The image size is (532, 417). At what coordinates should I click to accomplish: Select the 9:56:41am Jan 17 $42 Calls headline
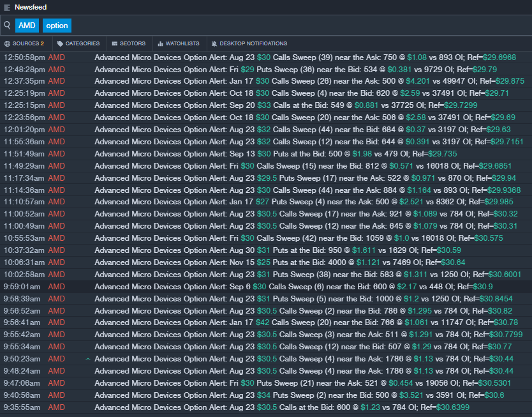click(306, 322)
